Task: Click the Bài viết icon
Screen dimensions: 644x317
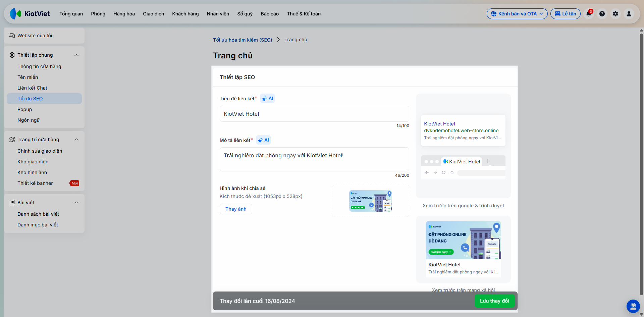Action: (12, 203)
